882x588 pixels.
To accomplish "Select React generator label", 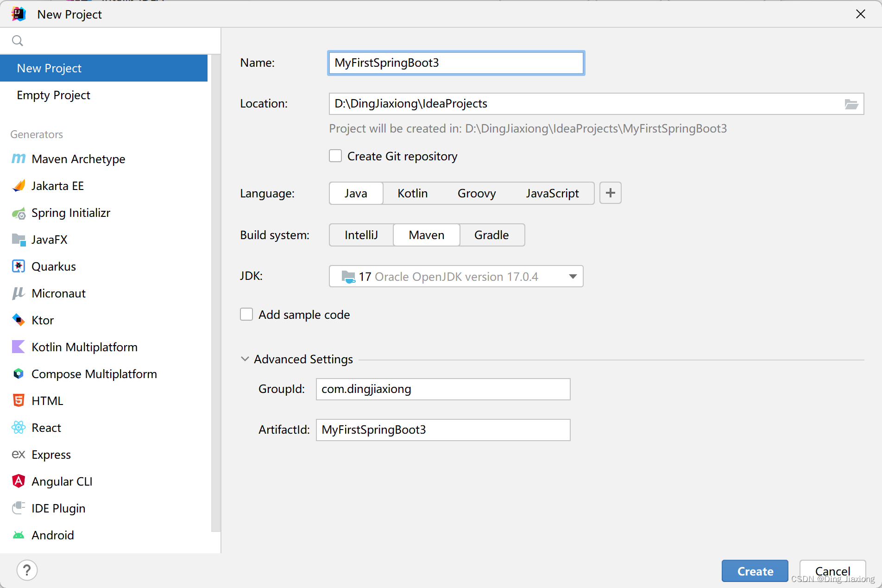I will 46,428.
